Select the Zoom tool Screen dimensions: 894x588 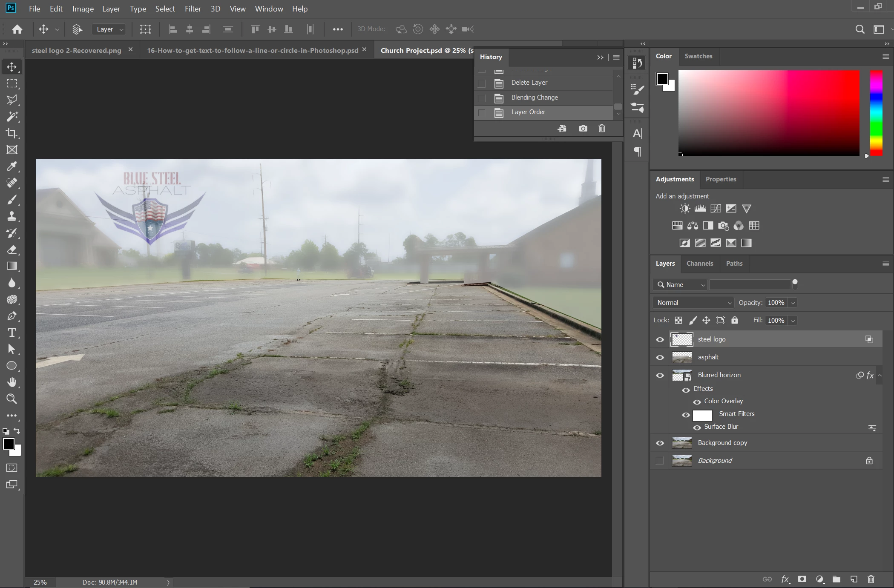11,399
